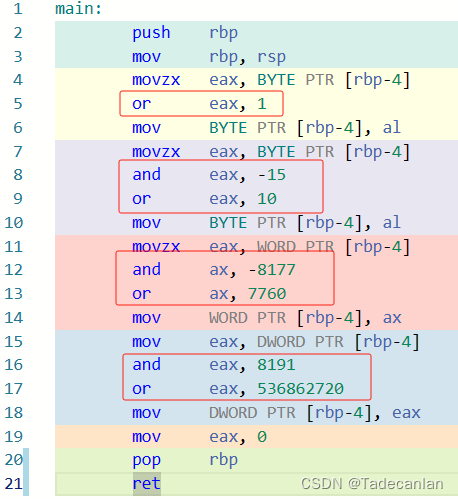Screen dimensions: 458x499
Task: Click 'rbp' operand of the push instruction
Action: [223, 33]
